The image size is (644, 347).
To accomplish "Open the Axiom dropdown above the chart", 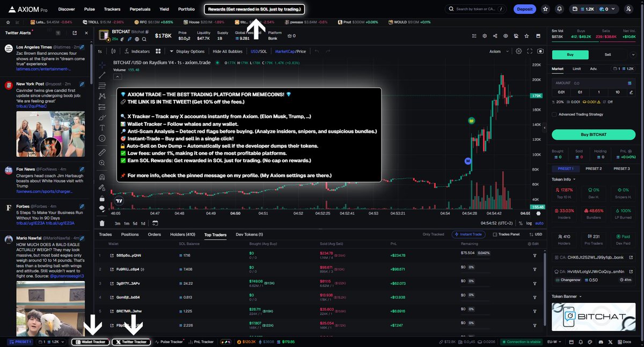I will 497,52.
